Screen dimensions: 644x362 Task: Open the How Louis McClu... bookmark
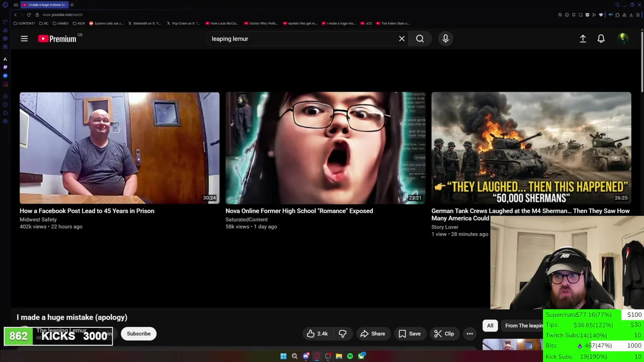click(x=222, y=23)
